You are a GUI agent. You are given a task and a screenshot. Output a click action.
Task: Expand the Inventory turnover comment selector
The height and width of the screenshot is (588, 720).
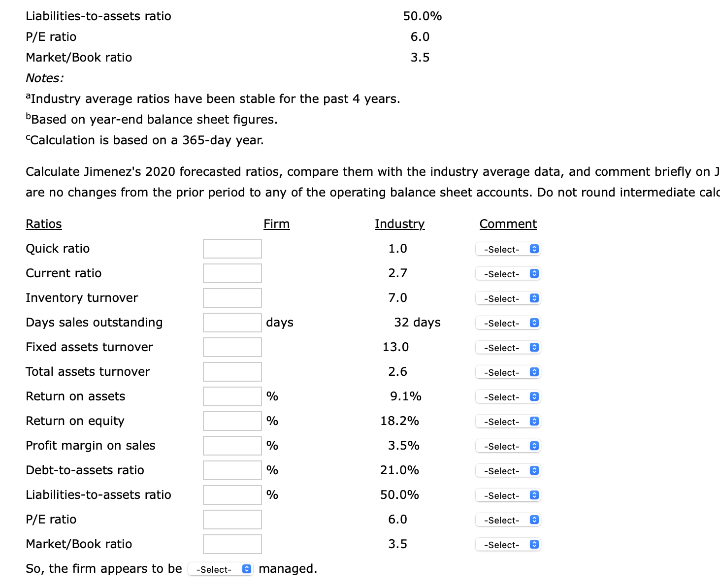(x=507, y=298)
